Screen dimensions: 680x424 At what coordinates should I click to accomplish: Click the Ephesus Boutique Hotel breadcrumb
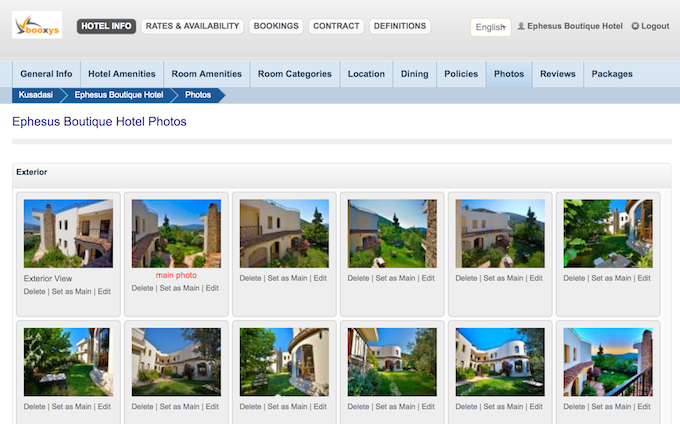click(x=119, y=95)
